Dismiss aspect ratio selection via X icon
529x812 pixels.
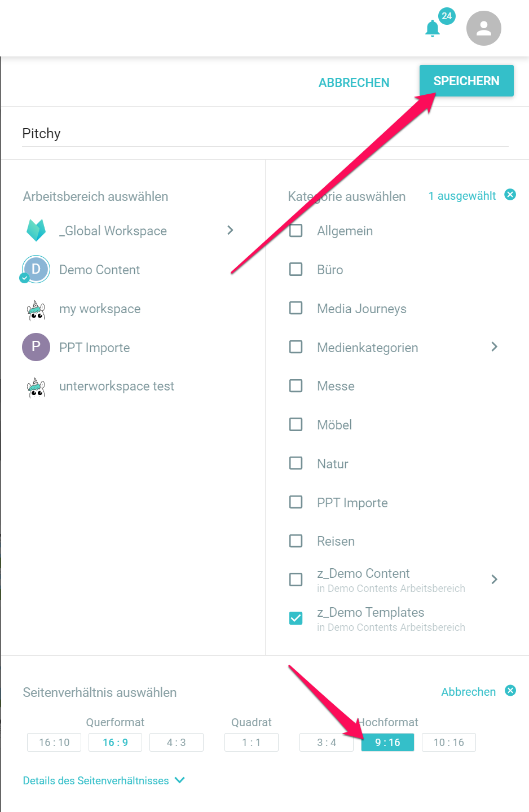510,691
